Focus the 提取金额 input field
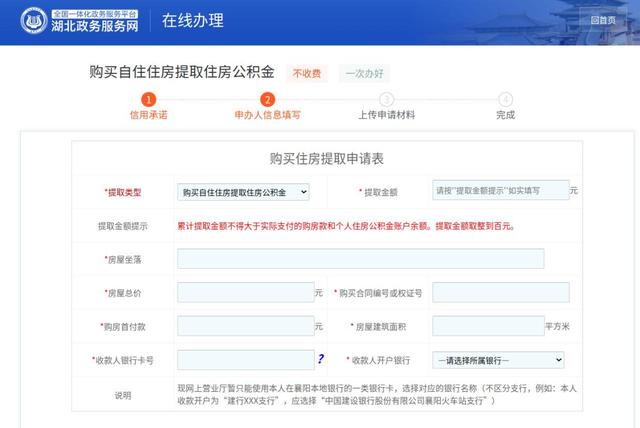 (x=501, y=190)
